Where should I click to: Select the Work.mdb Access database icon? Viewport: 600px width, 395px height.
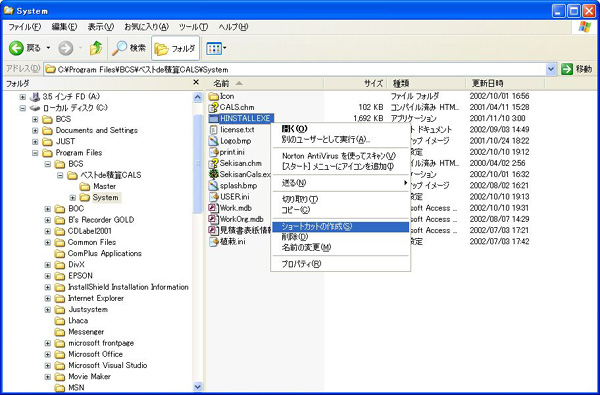pos(214,208)
